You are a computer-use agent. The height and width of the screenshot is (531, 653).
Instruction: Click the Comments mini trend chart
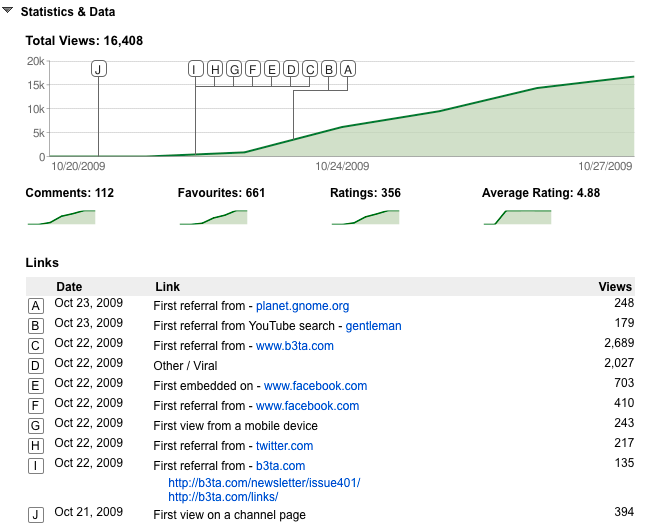pyautogui.click(x=62, y=217)
